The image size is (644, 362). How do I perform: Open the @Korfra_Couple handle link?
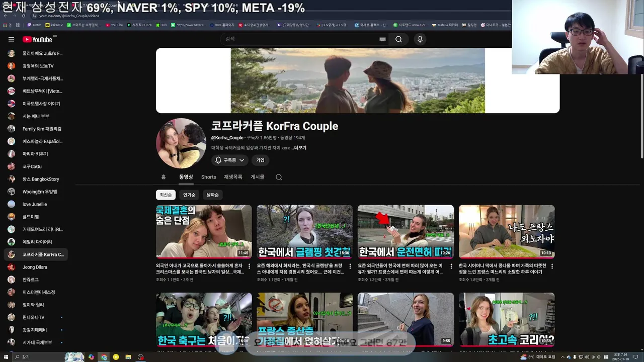click(227, 138)
